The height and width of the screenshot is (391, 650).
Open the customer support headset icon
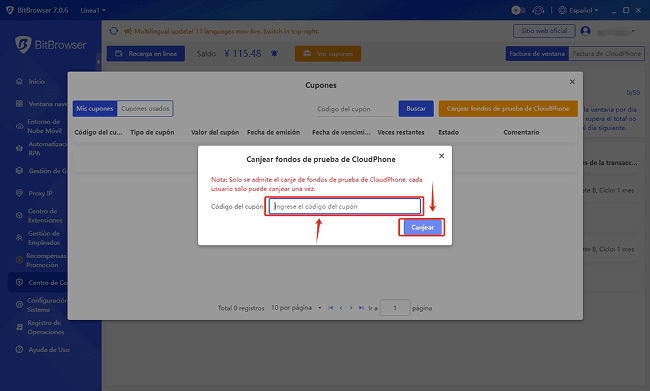[538, 10]
